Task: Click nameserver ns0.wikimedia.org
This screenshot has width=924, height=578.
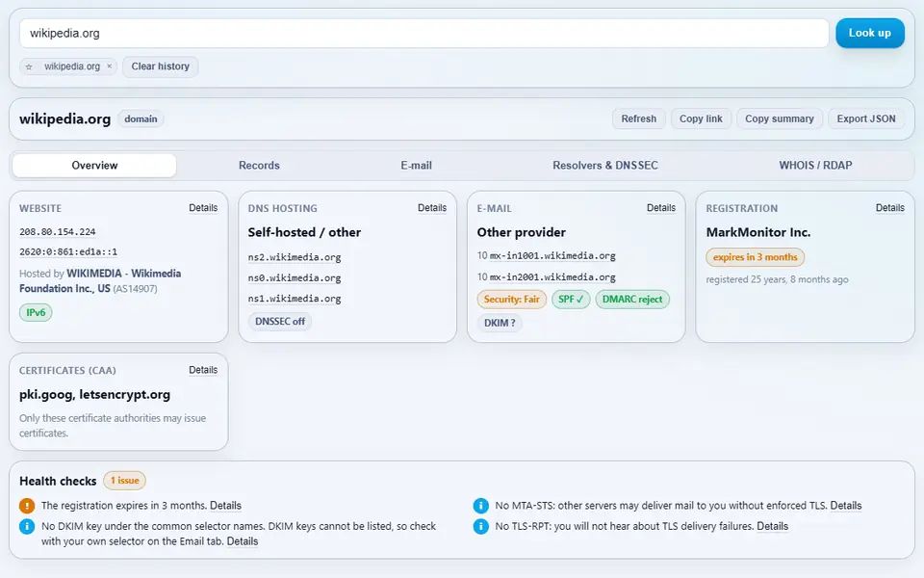Action: (x=295, y=277)
